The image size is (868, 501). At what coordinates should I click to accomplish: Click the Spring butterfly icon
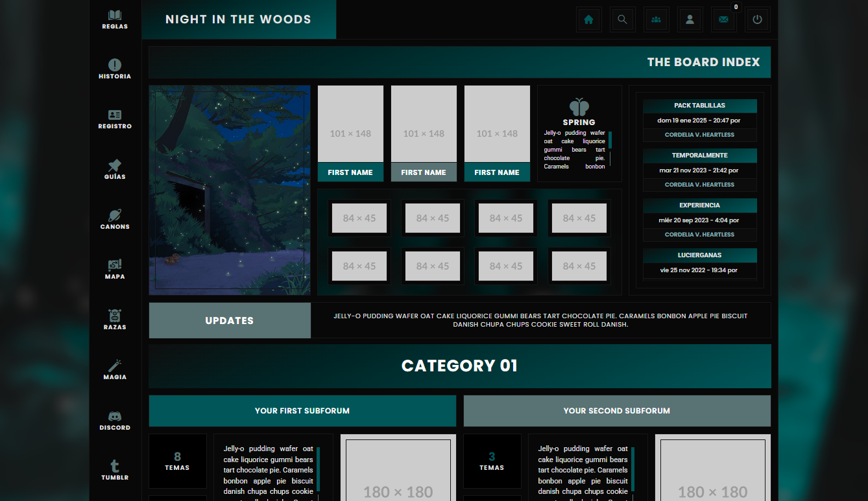coord(579,107)
